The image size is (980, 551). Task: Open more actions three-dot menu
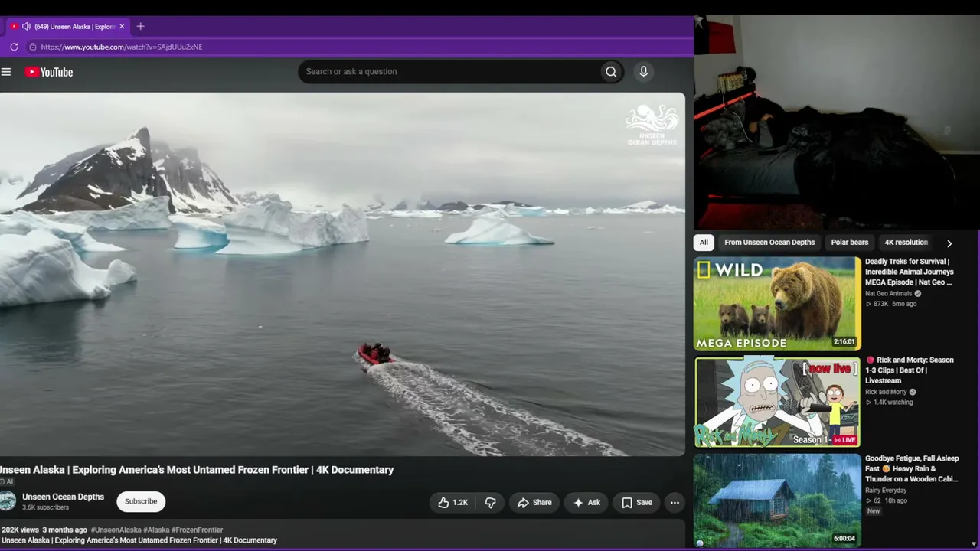pos(675,503)
